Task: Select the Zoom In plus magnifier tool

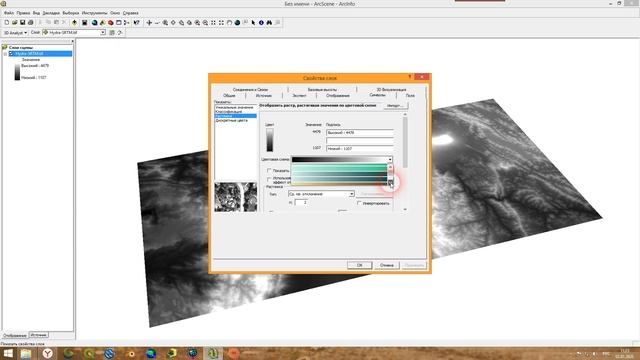Action: click(x=197, y=22)
